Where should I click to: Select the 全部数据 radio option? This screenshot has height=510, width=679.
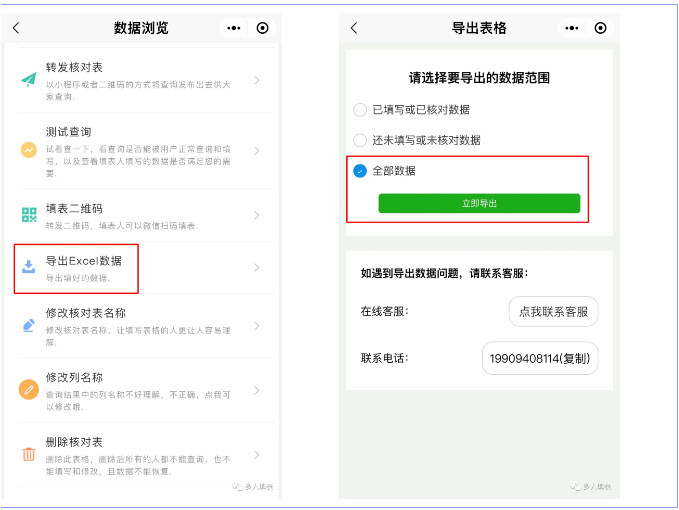pos(360,171)
